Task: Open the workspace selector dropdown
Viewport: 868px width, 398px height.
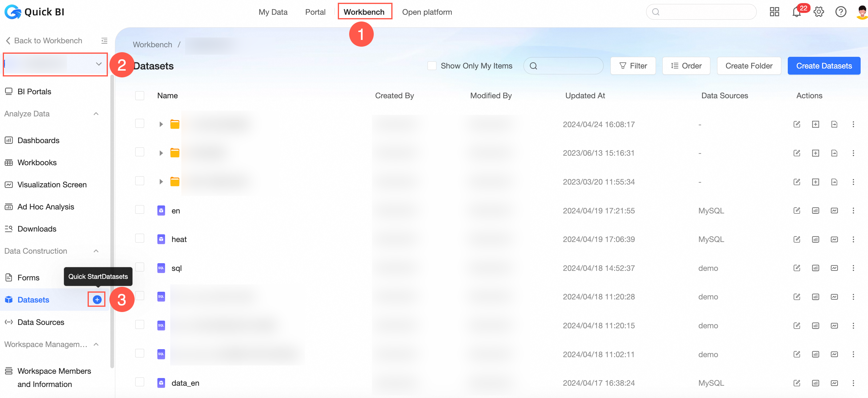Action: [x=55, y=64]
